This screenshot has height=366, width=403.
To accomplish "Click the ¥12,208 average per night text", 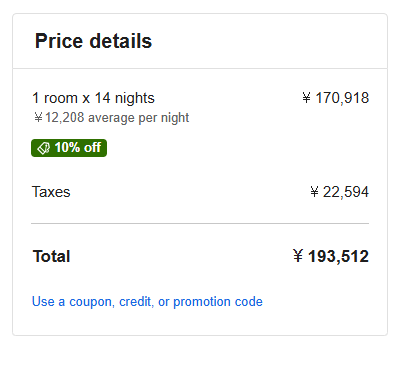I will [x=111, y=118].
